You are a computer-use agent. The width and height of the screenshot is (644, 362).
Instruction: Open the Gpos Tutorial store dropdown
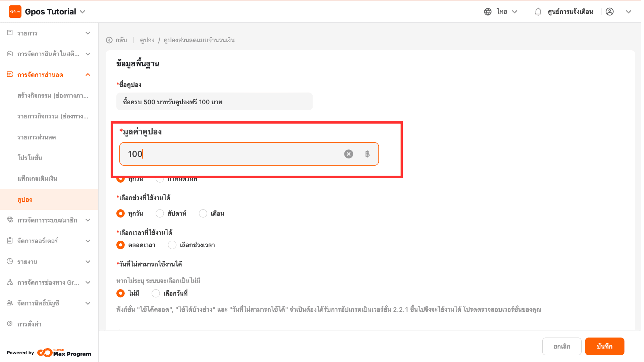(83, 12)
